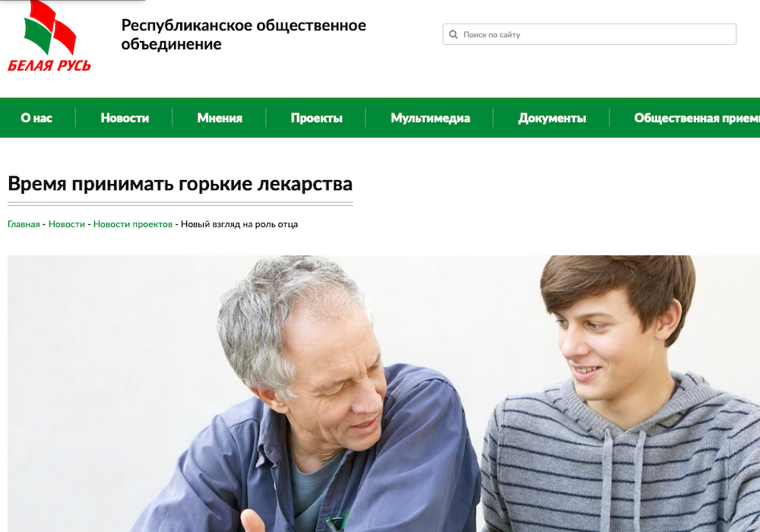
Task: Click the БЕЛАЯ РУСЬ red logo text
Action: tap(49, 65)
